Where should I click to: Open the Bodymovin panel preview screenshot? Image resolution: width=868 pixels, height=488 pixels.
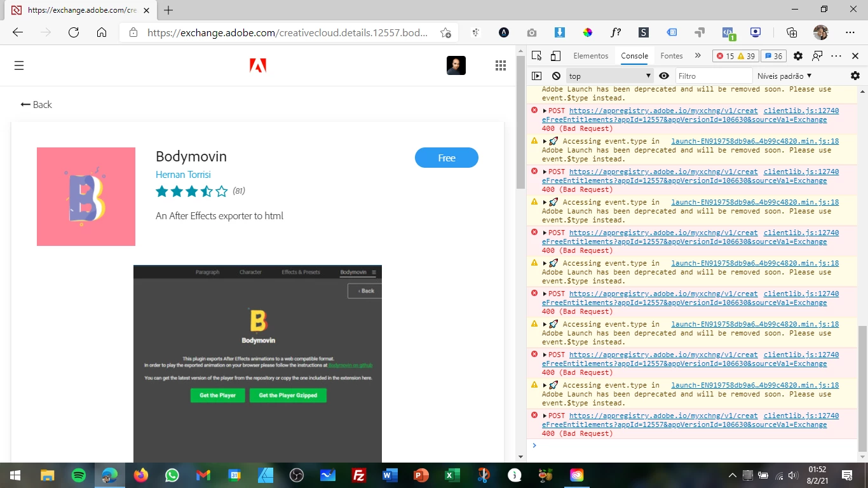pos(257,363)
